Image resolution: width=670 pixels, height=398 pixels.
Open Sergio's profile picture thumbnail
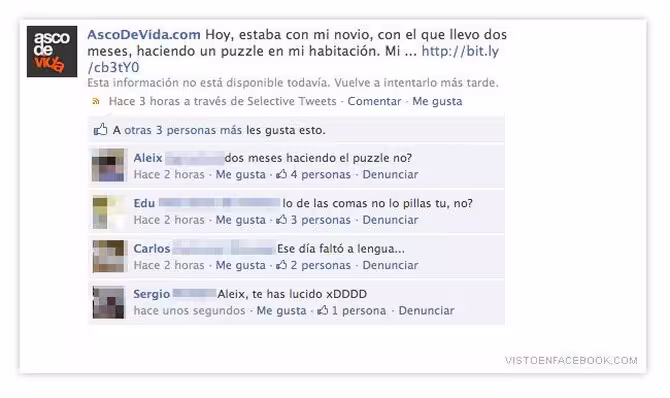tap(108, 302)
